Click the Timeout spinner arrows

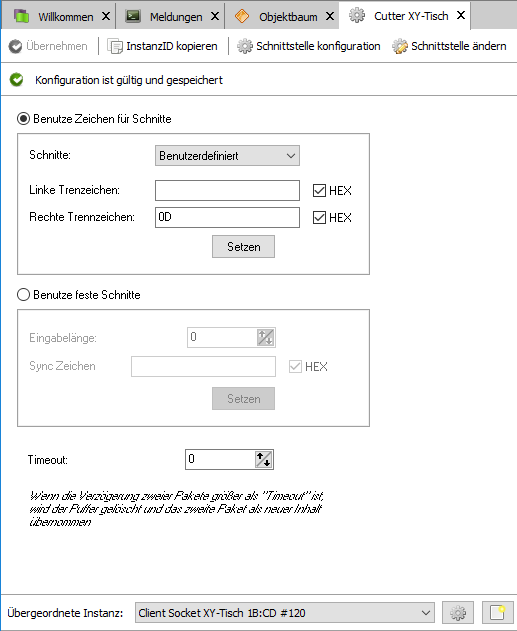[x=264, y=459]
